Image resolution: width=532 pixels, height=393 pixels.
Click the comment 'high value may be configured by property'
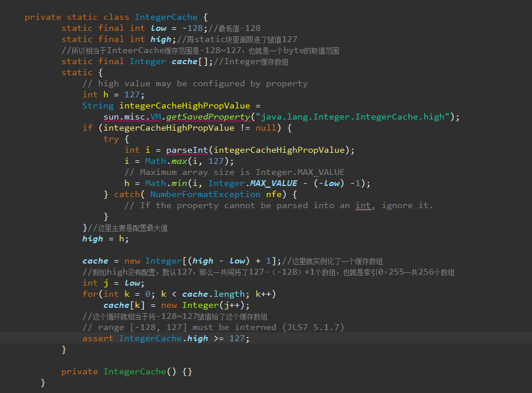[195, 84]
